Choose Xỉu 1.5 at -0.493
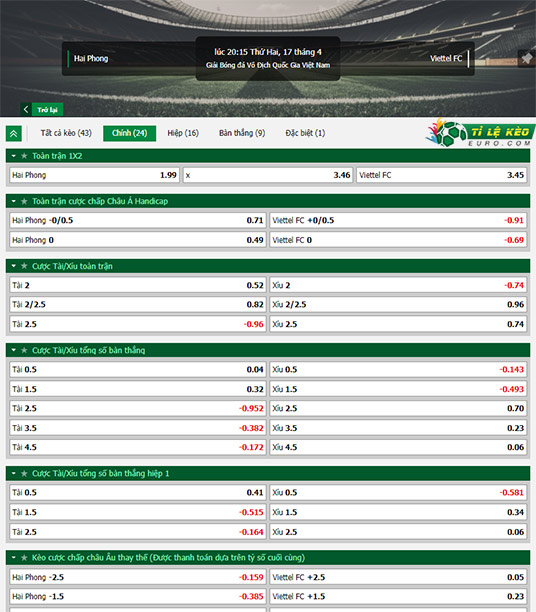This screenshot has height=612, width=536. point(398,389)
